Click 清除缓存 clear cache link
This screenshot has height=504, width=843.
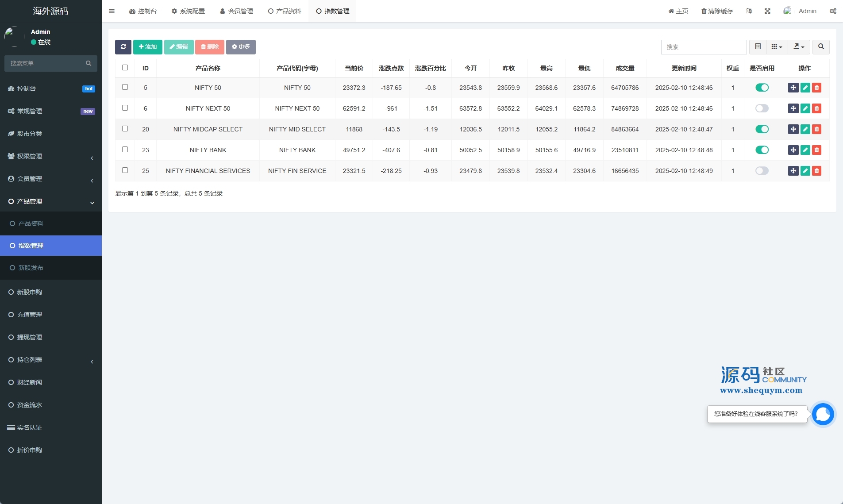717,11
